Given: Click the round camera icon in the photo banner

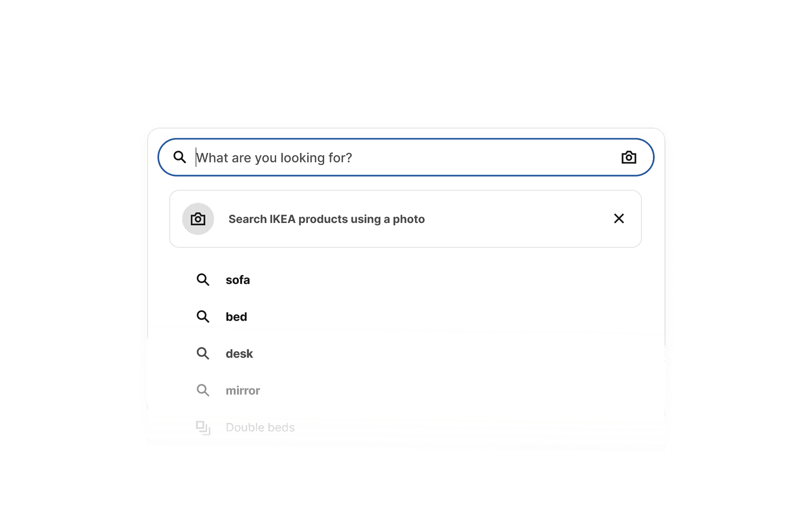Looking at the screenshot, I should click(198, 219).
